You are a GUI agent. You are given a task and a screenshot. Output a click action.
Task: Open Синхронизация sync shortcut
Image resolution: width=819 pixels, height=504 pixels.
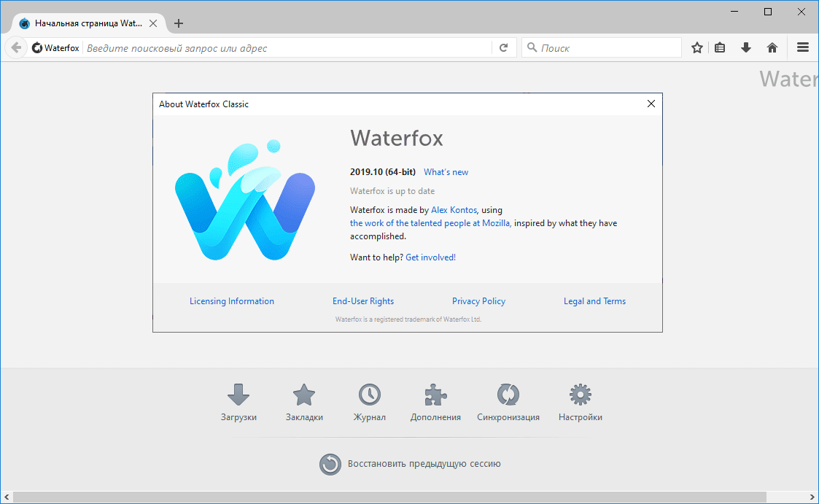pos(508,402)
